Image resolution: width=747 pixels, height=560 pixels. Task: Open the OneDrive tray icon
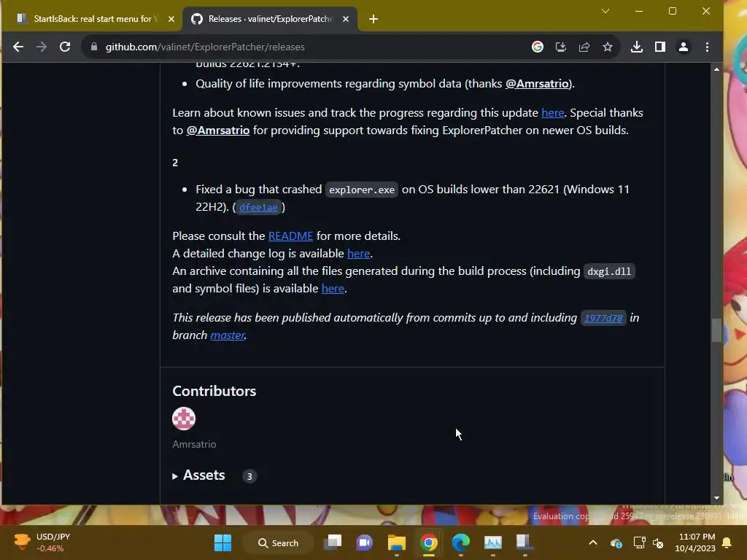[616, 542]
